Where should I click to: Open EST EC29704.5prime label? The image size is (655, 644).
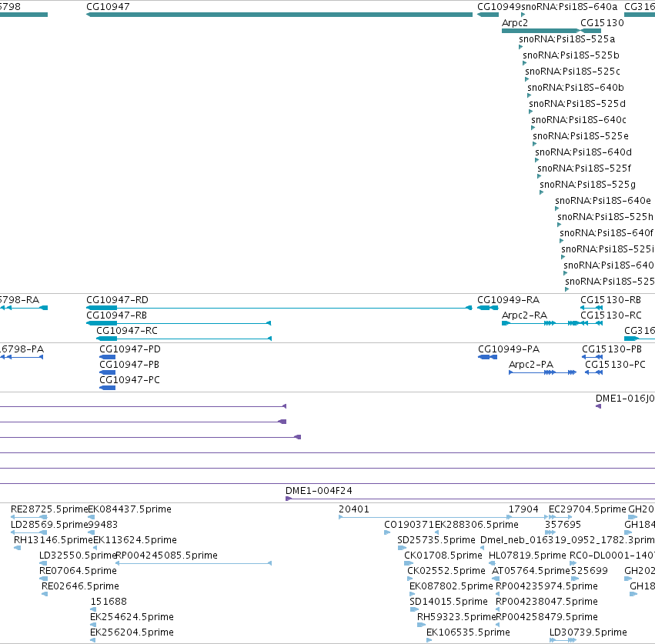[587, 509]
